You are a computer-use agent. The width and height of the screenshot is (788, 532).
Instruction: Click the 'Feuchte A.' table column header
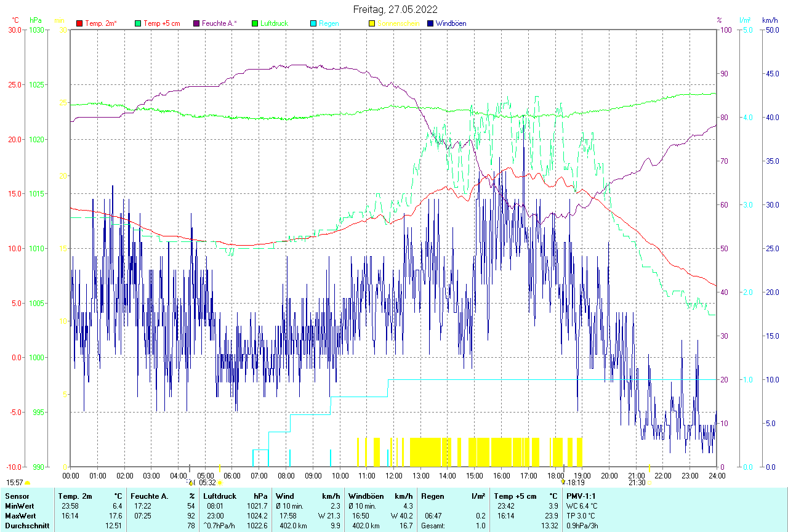[x=150, y=496]
